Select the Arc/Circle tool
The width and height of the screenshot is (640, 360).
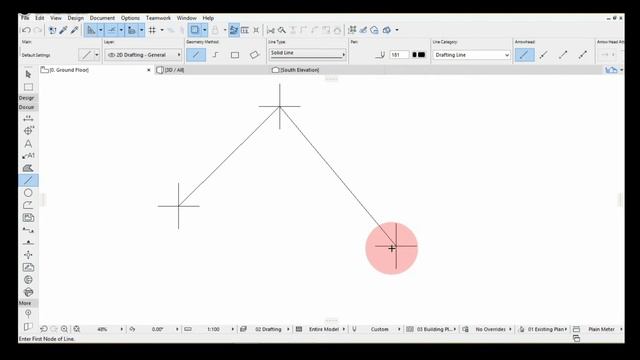28,193
